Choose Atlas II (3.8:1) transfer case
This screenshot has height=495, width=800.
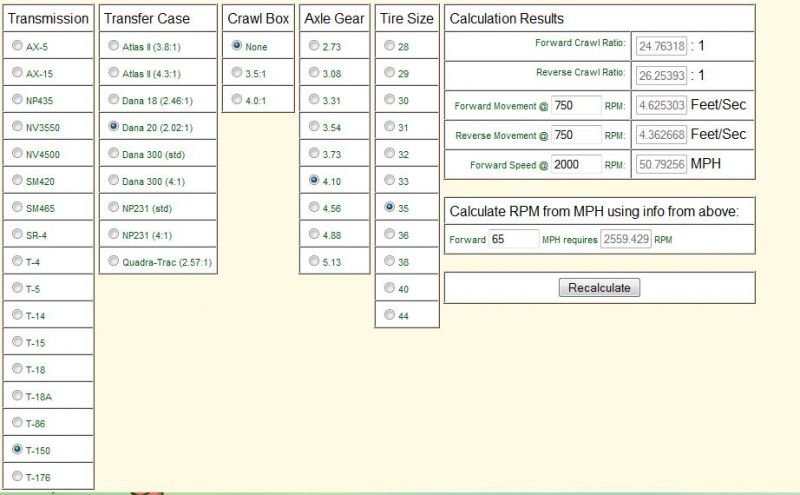[x=113, y=46]
